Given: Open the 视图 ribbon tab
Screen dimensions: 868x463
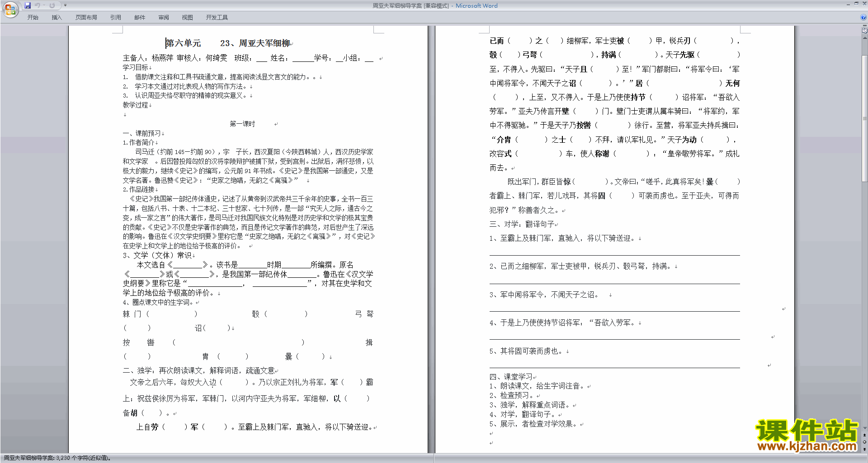Looking at the screenshot, I should 188,17.
